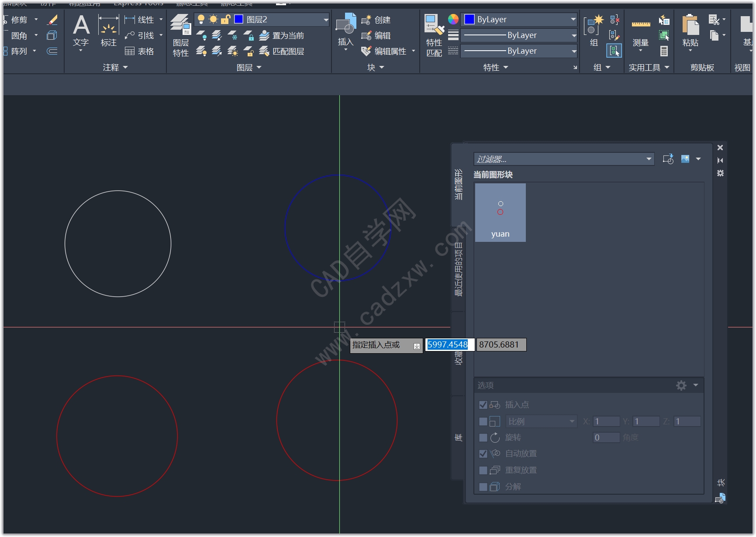The image size is (756, 537).
Task: Uncheck the Auto-placement (自动放置) option
Action: point(483,454)
